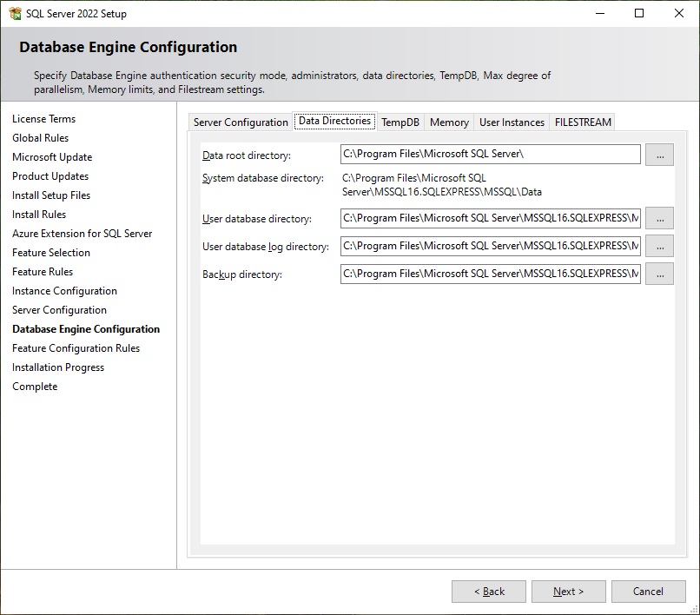Screen dimensions: 700x615
Task: Maximize the SQL Server Setup window
Action: (639, 14)
